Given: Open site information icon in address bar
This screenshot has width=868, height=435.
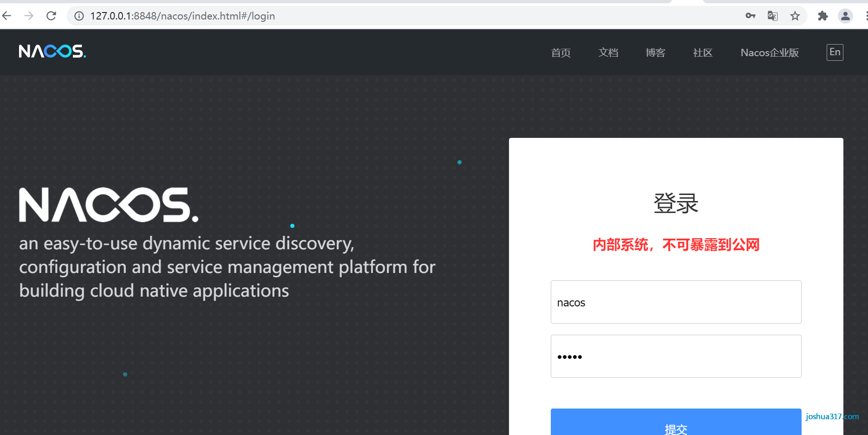Looking at the screenshot, I should (x=79, y=16).
